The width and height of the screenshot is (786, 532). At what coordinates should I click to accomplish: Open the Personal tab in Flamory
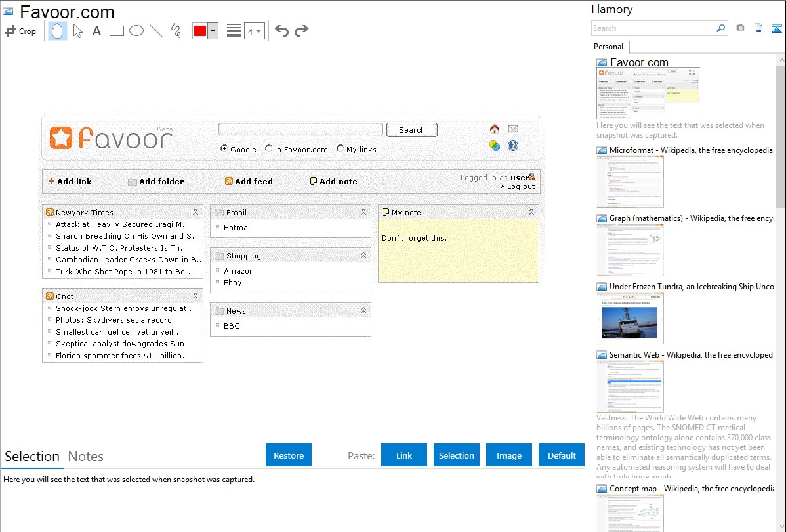click(609, 47)
